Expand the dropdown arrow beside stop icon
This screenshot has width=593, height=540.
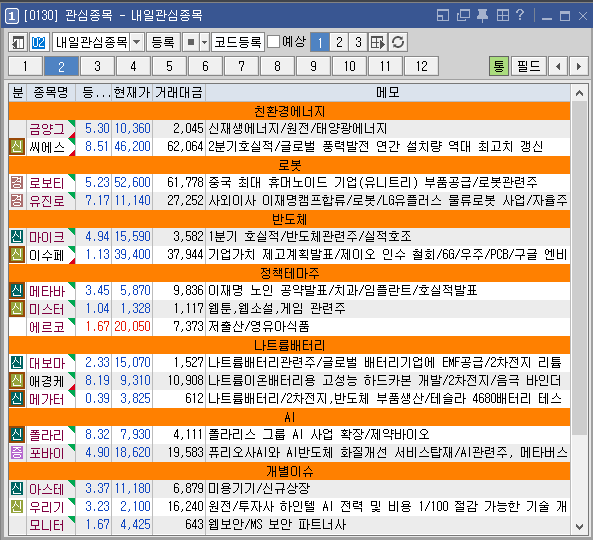point(205,42)
